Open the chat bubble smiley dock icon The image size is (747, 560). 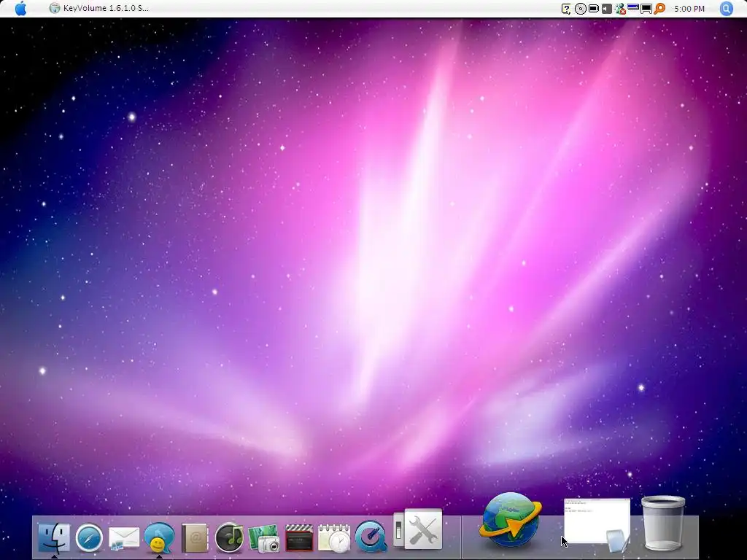[159, 537]
